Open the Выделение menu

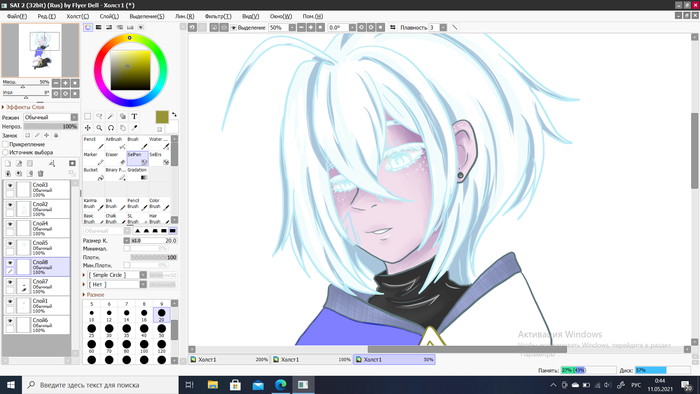click(147, 16)
